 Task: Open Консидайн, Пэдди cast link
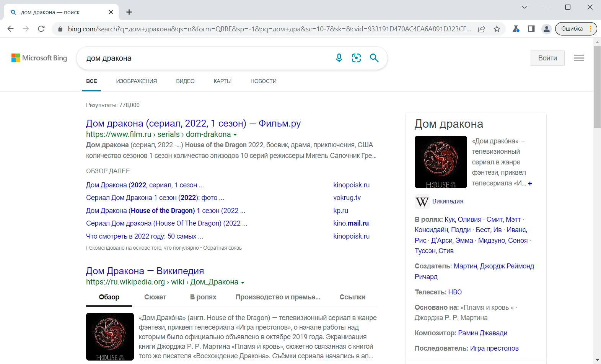click(443, 230)
